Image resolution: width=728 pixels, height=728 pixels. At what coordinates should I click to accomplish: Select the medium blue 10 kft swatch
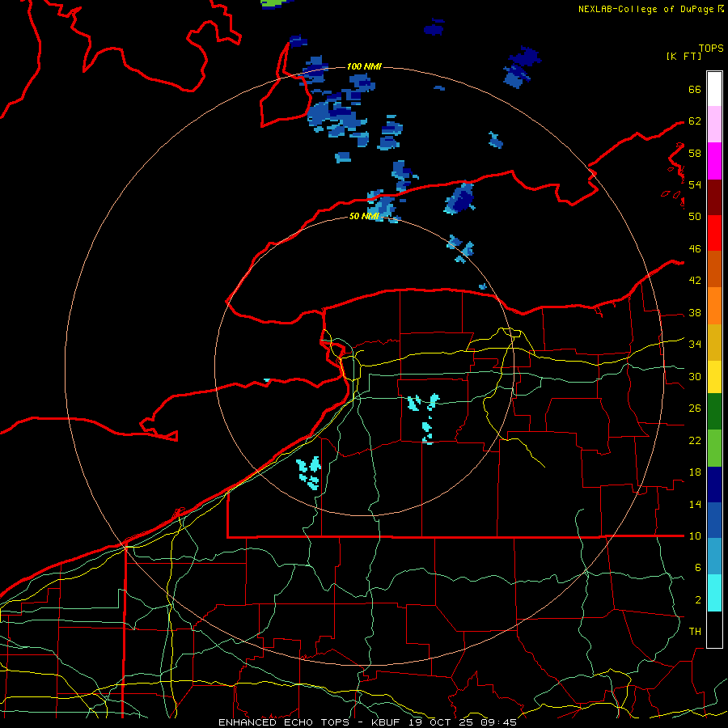click(714, 520)
